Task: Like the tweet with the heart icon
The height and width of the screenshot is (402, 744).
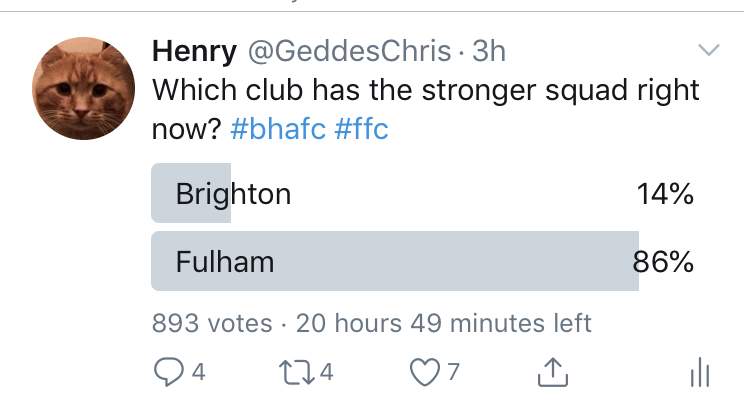Action: pyautogui.click(x=425, y=372)
